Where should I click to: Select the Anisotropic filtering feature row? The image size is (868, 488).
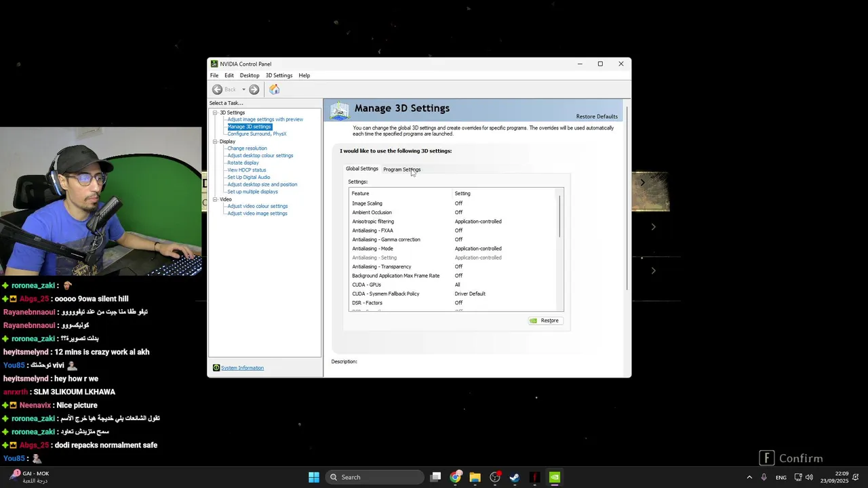point(454,222)
